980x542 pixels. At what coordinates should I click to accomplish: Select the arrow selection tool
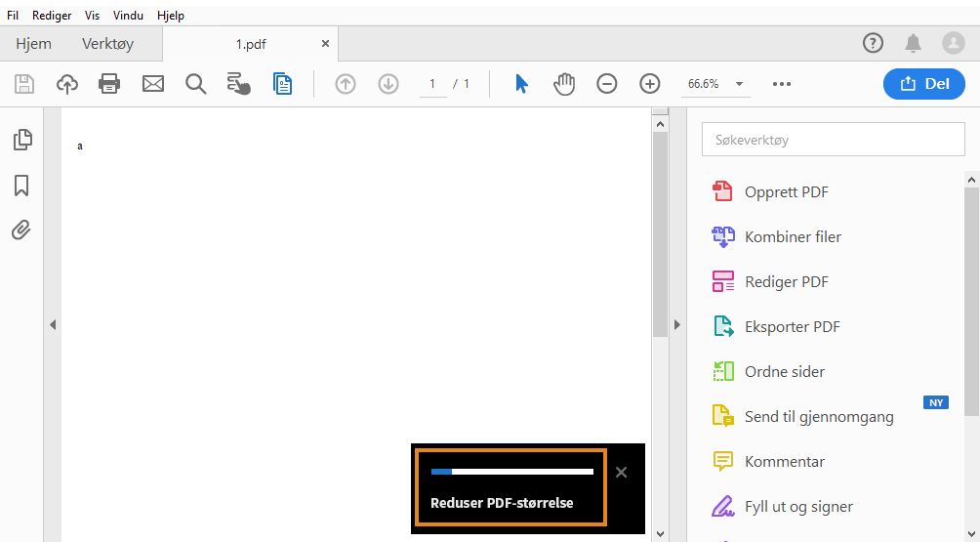pos(522,84)
